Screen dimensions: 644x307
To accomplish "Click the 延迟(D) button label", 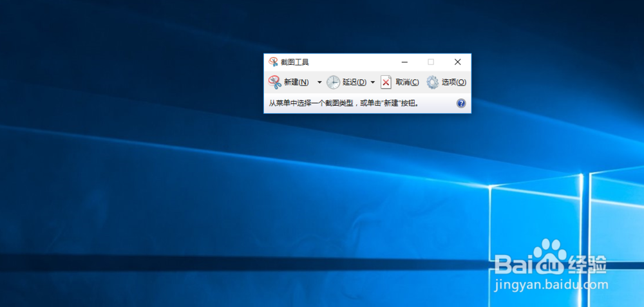I will (x=354, y=82).
